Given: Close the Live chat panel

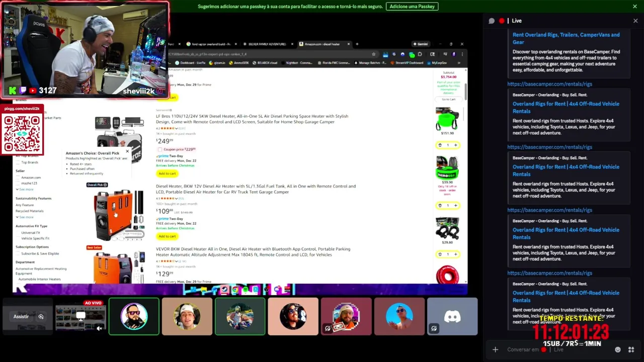Looking at the screenshot, I should tap(635, 21).
